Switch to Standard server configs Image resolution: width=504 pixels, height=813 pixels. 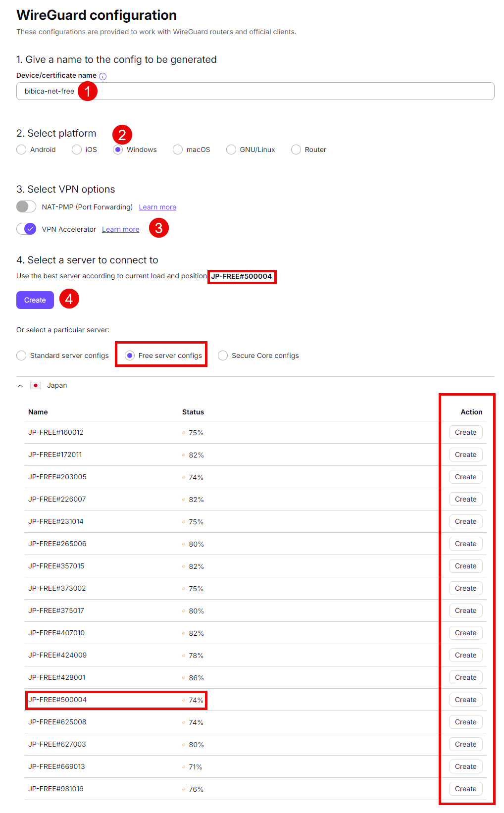[21, 356]
